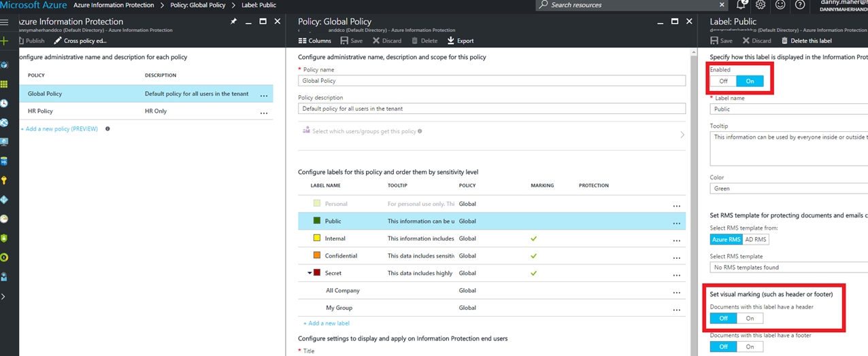Screen dimensions: 868x356
Task: Turn footer marking Off
Action: point(723,346)
